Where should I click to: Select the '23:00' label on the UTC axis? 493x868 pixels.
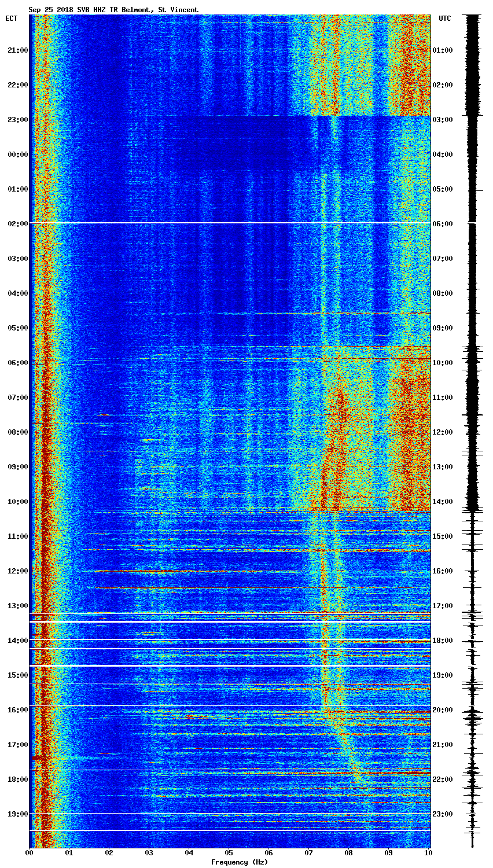pos(443,814)
